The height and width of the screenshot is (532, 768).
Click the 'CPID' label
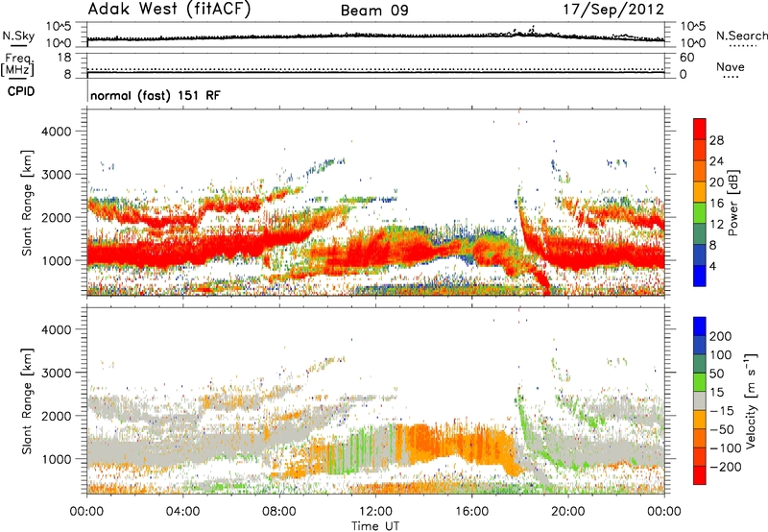[x=21, y=91]
